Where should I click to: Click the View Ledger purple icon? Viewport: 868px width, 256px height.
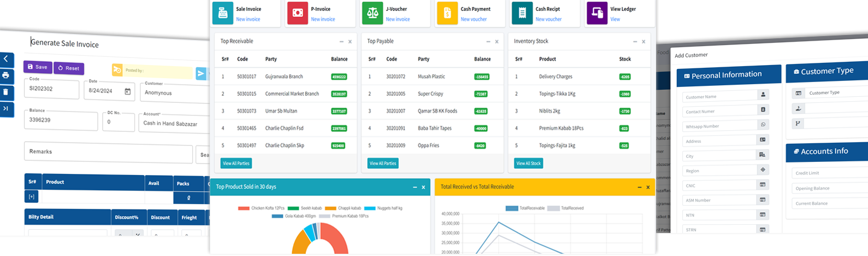point(597,14)
